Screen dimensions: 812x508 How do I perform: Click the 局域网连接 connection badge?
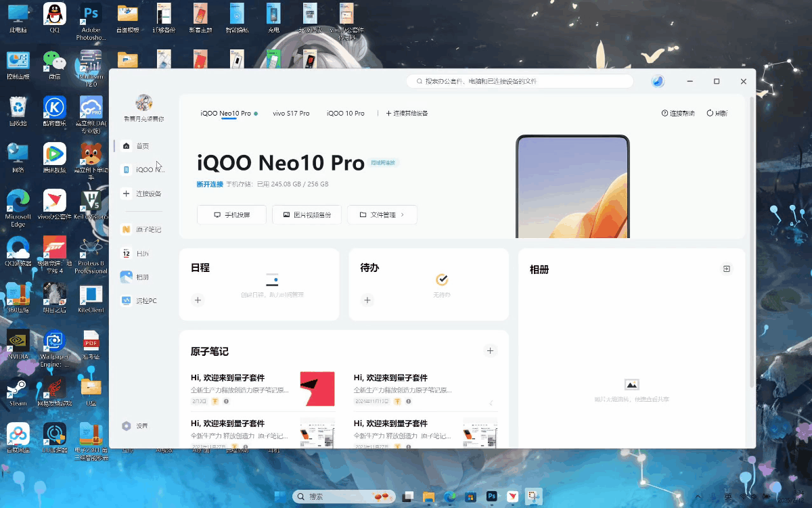pos(384,163)
